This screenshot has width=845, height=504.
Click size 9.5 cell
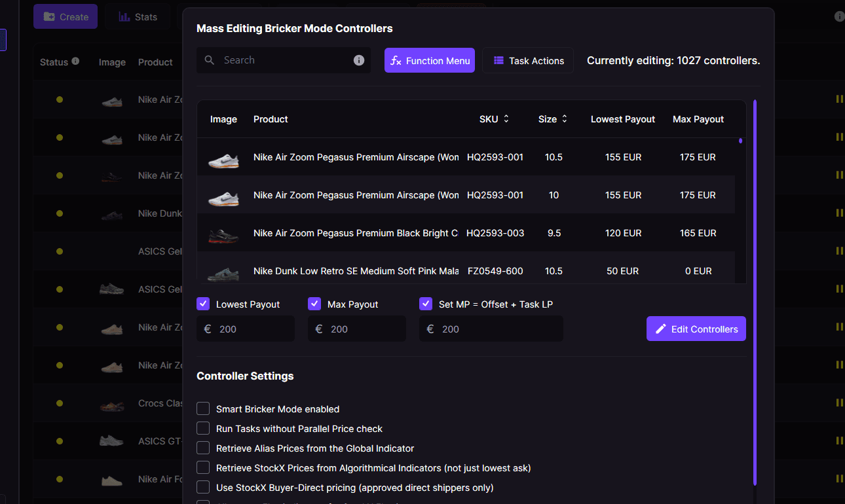coord(554,233)
